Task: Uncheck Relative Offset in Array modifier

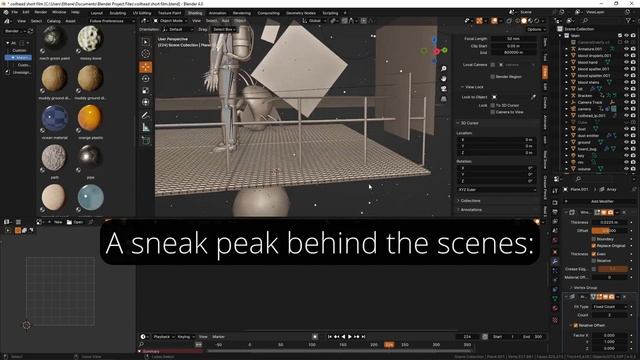Action: (576, 325)
